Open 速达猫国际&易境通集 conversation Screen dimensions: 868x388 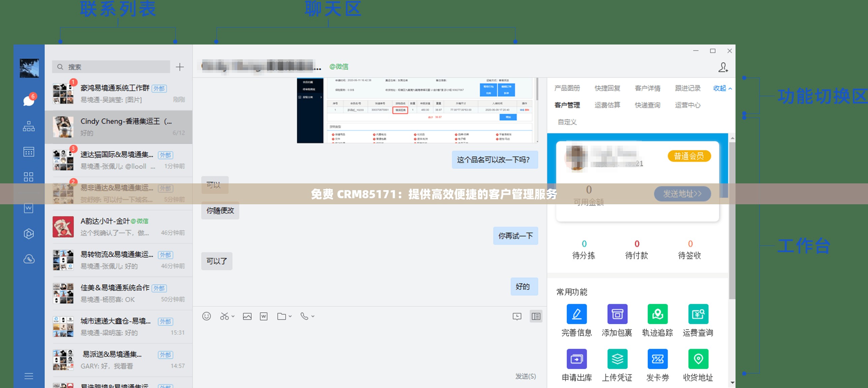119,160
